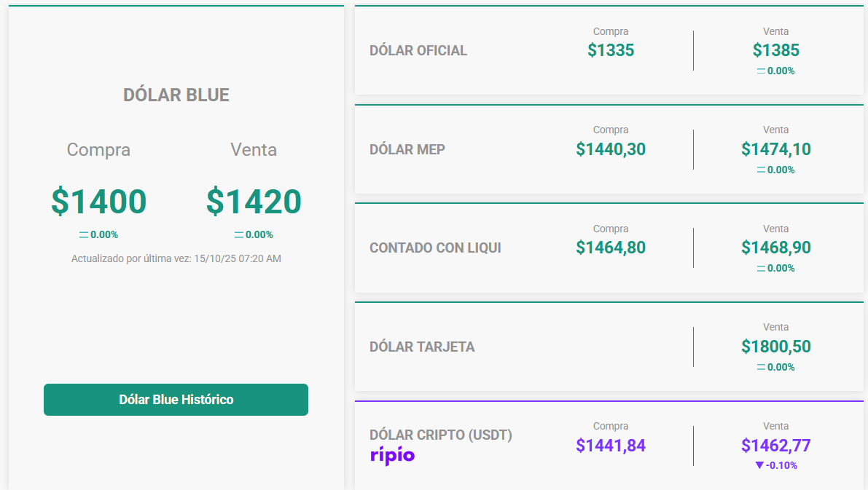This screenshot has height=490, width=868.
Task: Click the Dólar Cripto Compra value $1441,84
Action: pos(611,446)
